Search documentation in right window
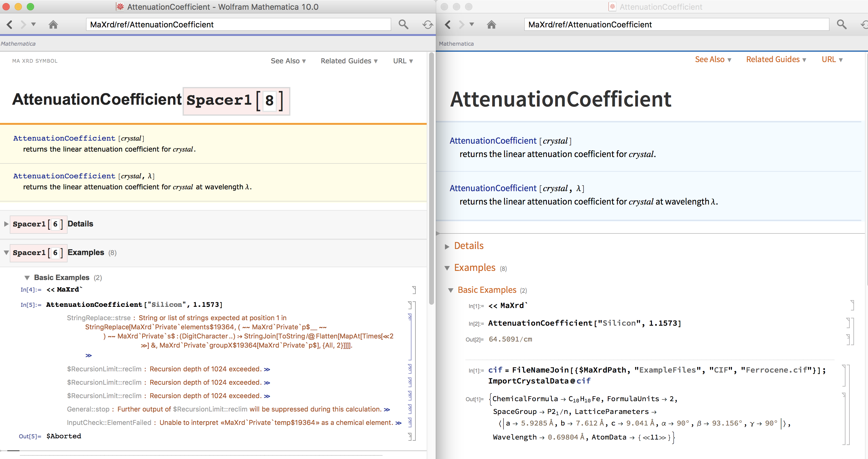Viewport: 868px width, 459px height. [x=842, y=24]
